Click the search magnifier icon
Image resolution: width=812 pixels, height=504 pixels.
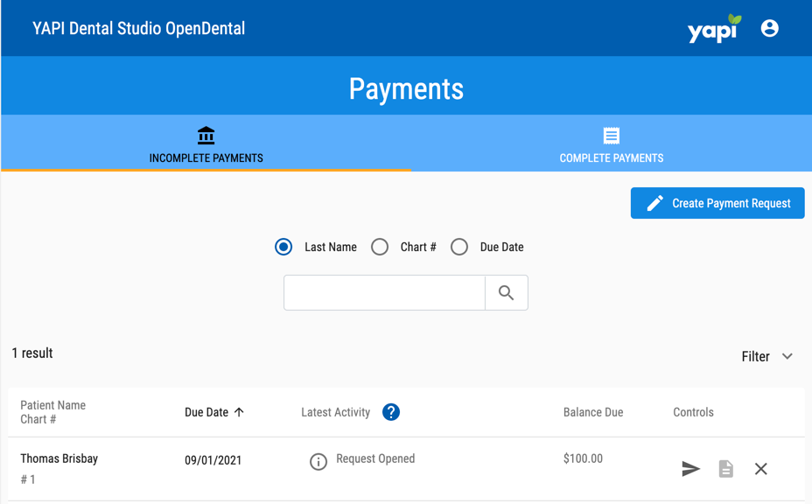tap(506, 293)
